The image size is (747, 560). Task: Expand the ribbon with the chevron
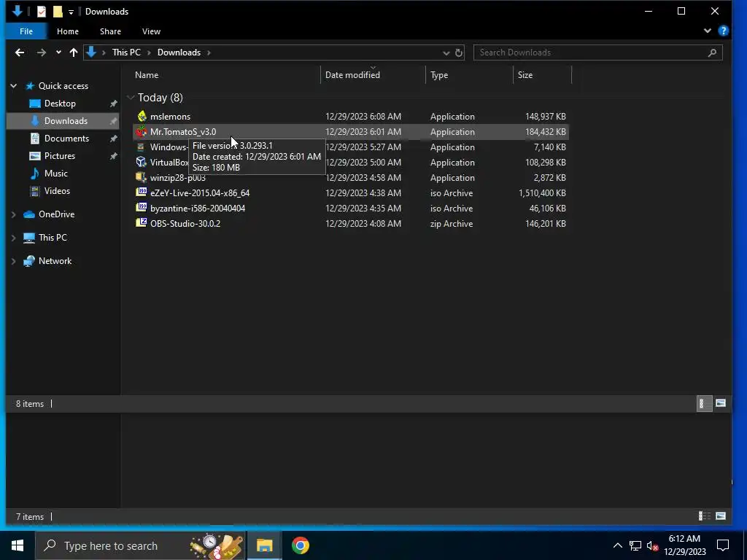[x=708, y=31]
